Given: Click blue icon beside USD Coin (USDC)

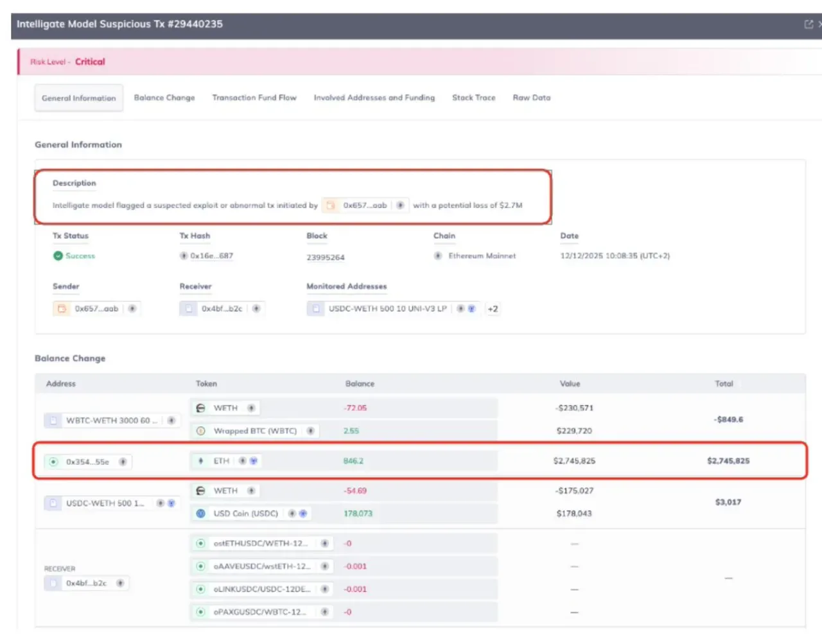Looking at the screenshot, I should [302, 514].
